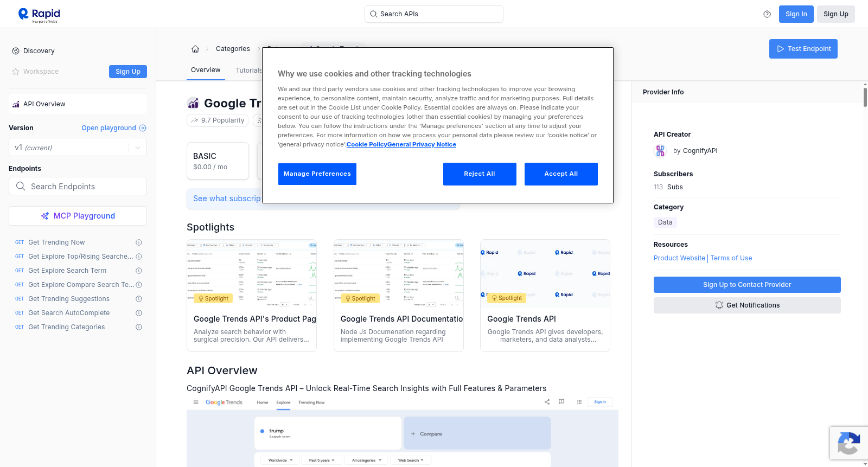Select Get Trending Suggestions endpoint
This screenshot has height=467, width=868.
69,299
